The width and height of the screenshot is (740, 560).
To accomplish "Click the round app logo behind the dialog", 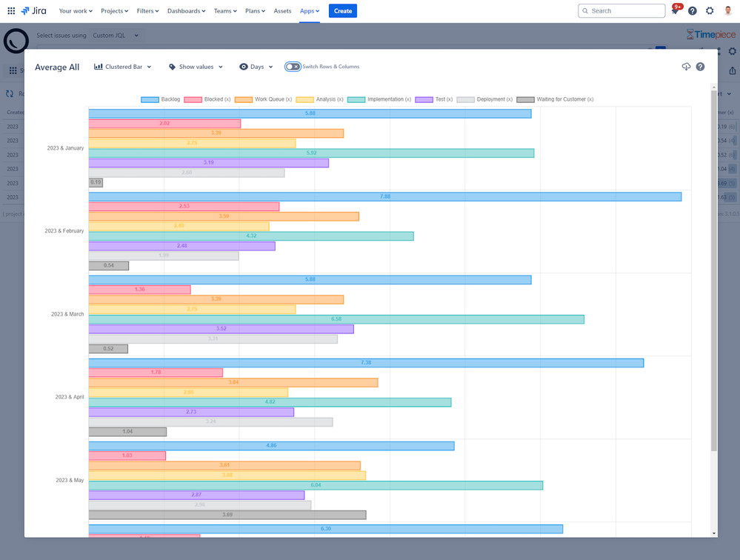I will click(16, 41).
